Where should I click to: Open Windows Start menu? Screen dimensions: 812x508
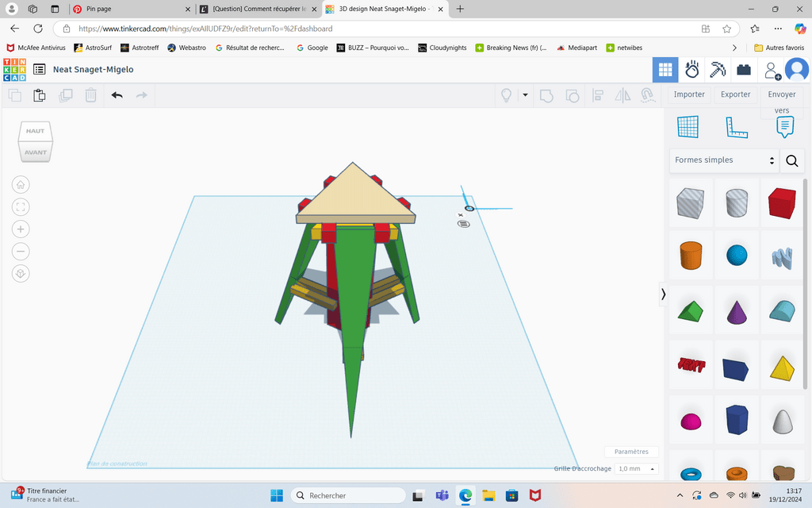[x=277, y=495]
